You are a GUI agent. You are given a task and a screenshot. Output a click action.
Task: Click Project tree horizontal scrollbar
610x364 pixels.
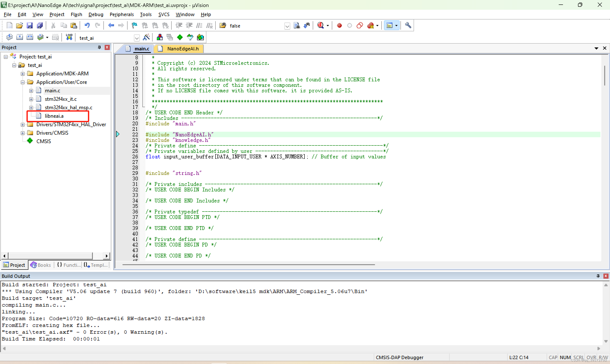50,256
